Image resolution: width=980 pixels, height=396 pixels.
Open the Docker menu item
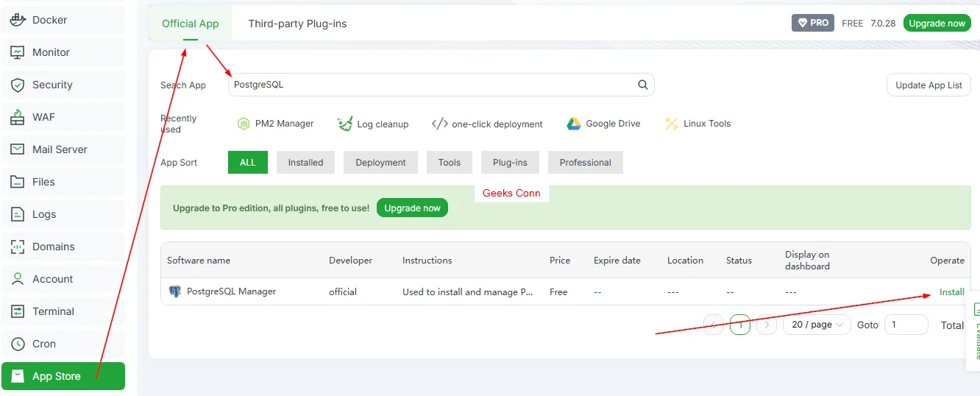pyautogui.click(x=63, y=20)
